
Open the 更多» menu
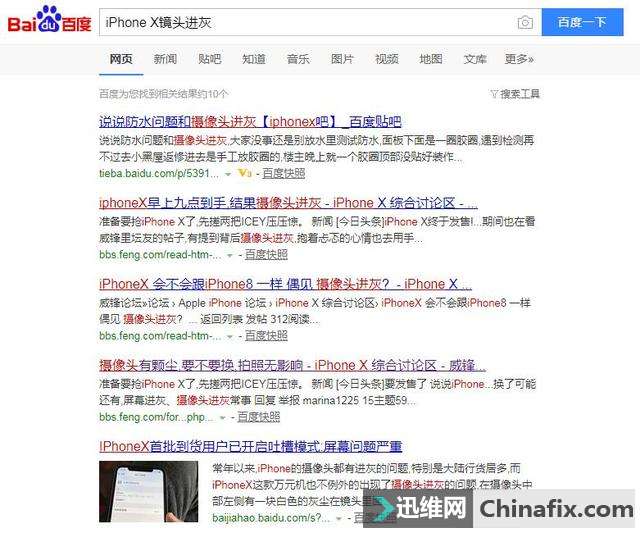[x=519, y=59]
